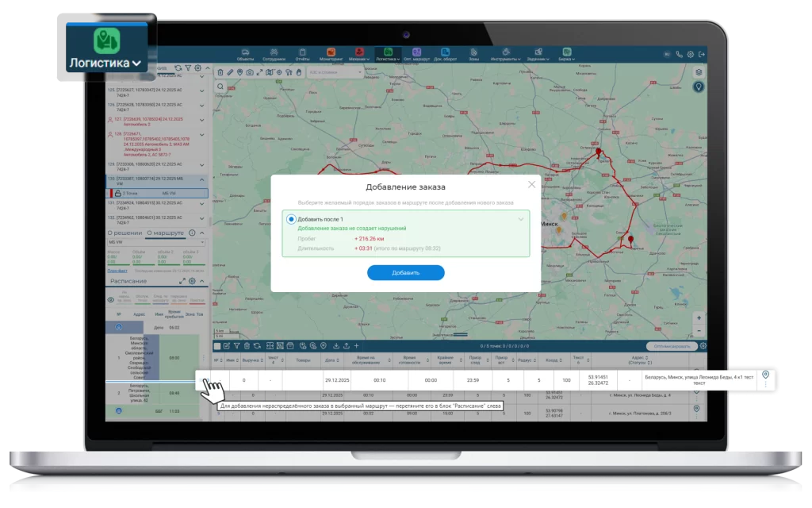The width and height of the screenshot is (812, 508).
Task: Click the plus icon to add order
Action: click(357, 346)
